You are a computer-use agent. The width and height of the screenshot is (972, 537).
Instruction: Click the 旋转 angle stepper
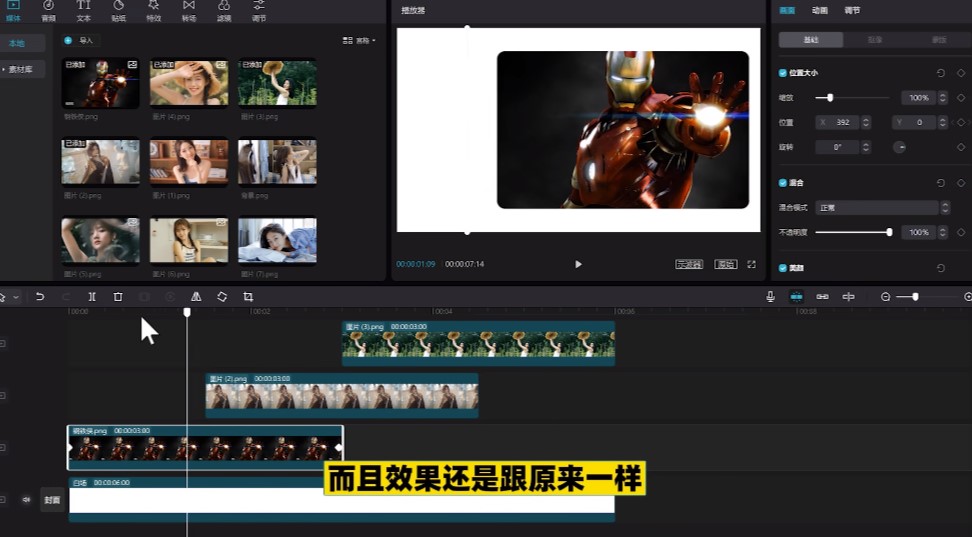pos(866,148)
